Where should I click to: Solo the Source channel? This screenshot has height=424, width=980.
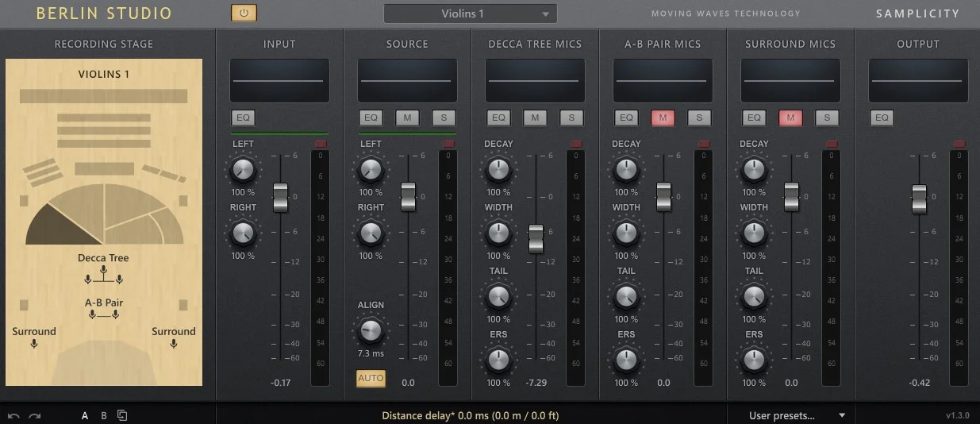click(444, 118)
